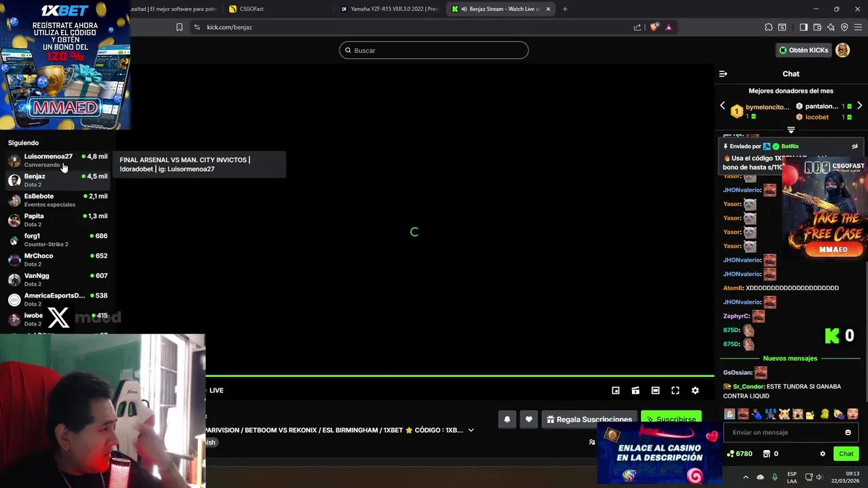Toggle theater mode icon
This screenshot has height=488, width=868.
655,390
